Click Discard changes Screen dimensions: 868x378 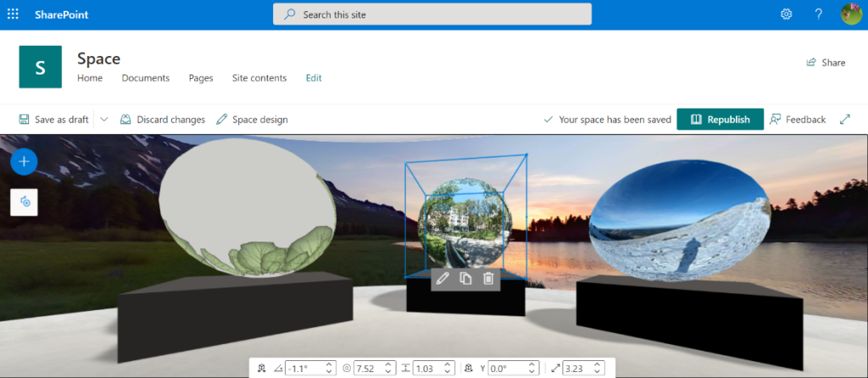pos(163,120)
